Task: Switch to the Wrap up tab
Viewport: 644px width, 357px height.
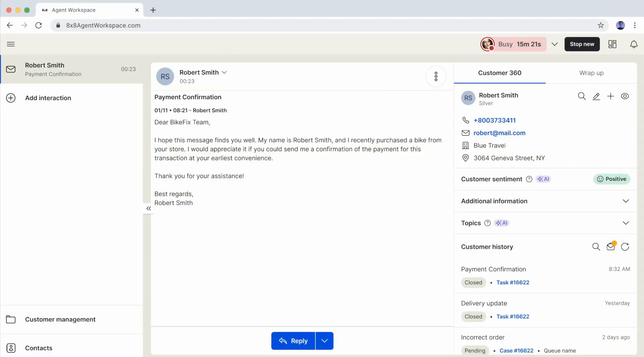Action: click(592, 73)
